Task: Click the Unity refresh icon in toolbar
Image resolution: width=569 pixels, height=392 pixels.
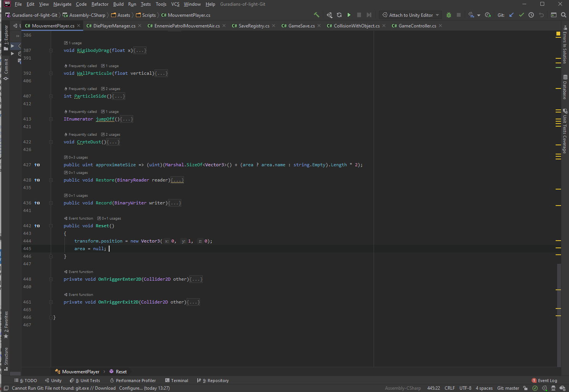Action: tap(339, 15)
